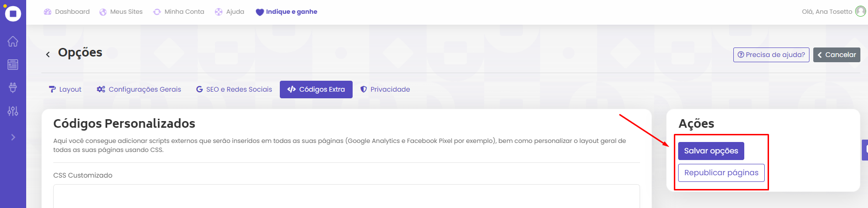Switch to the Configurações Gerais tab
This screenshot has width=868, height=208.
click(139, 89)
